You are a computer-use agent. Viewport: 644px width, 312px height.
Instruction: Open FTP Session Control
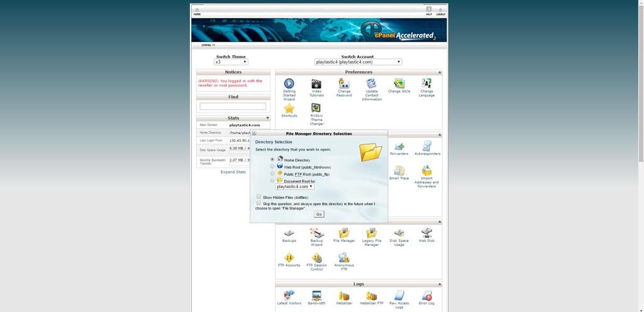click(316, 258)
